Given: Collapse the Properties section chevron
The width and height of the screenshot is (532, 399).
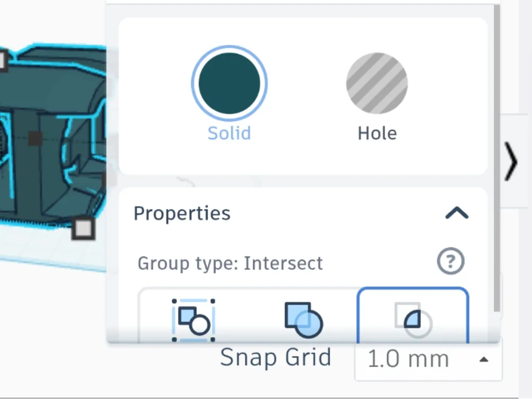Looking at the screenshot, I should tap(456, 213).
